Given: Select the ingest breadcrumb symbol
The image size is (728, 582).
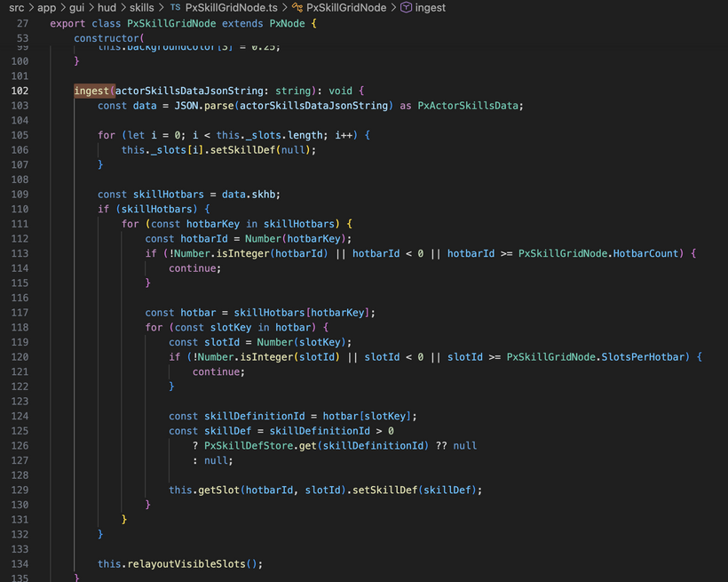Looking at the screenshot, I should point(431,7).
